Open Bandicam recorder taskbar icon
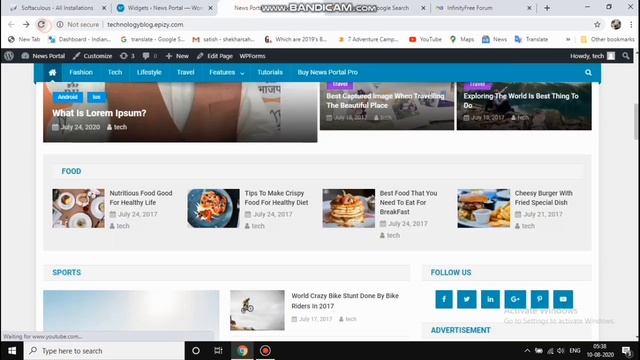This screenshot has width=640, height=360. (x=265, y=351)
